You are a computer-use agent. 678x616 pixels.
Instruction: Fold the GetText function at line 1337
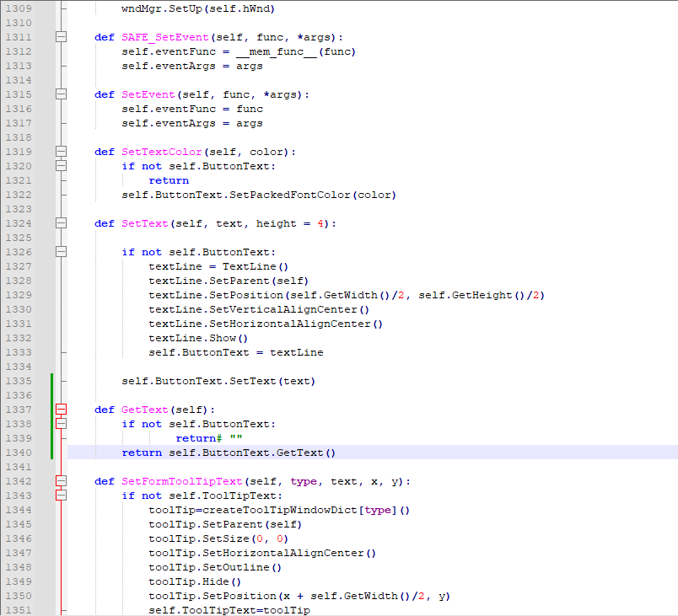pos(61,410)
